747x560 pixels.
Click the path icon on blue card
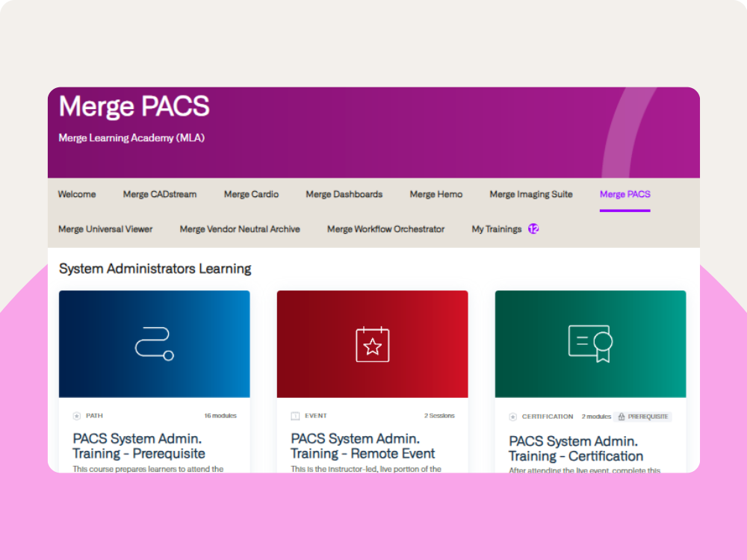pyautogui.click(x=155, y=343)
